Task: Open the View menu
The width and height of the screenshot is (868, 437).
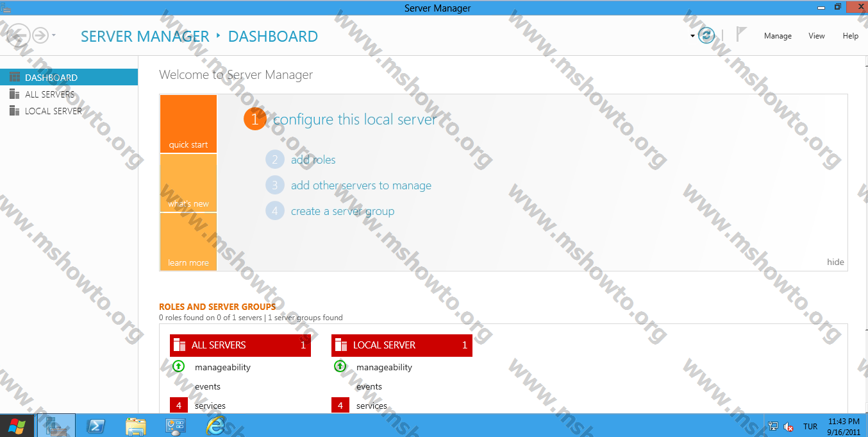Action: click(817, 36)
